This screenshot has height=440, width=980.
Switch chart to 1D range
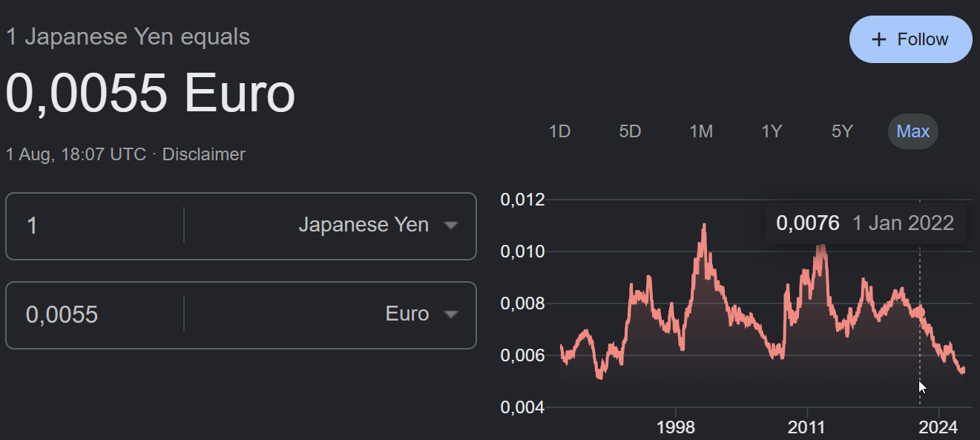point(559,131)
